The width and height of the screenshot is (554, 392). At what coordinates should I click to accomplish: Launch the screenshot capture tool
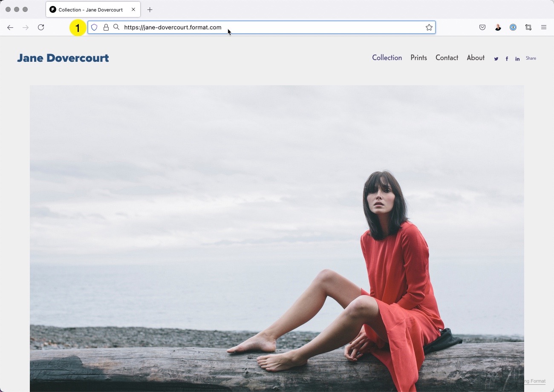point(528,27)
